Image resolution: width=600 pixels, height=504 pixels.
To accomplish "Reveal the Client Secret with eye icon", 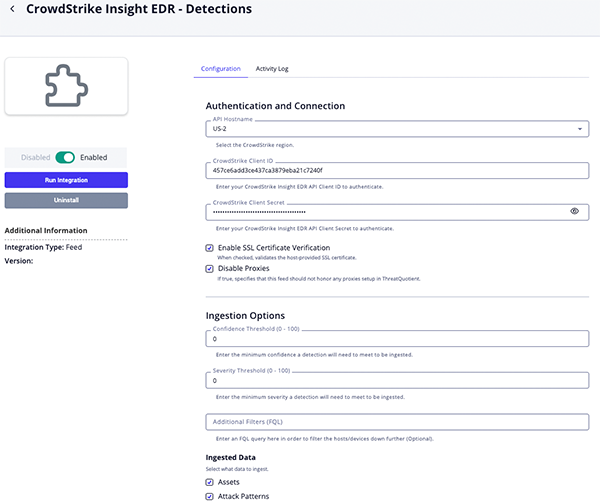I will click(574, 212).
